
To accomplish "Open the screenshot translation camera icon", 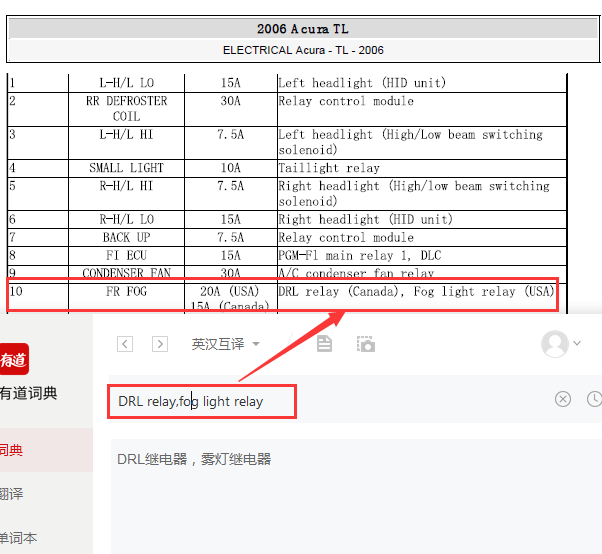I will coord(366,344).
